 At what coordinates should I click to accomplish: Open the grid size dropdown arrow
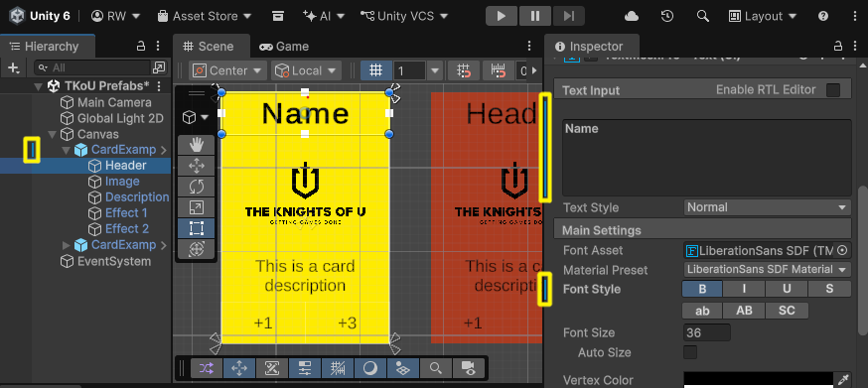tap(435, 70)
